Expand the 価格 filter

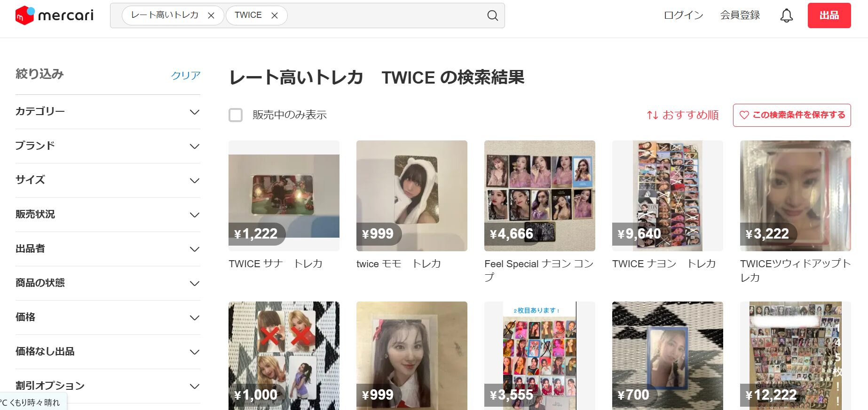(108, 317)
